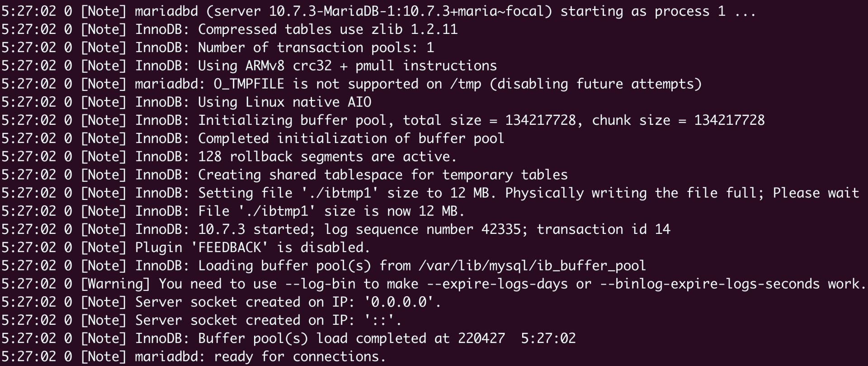Click the 'O_TMPFILE' word in the log

[x=249, y=84]
